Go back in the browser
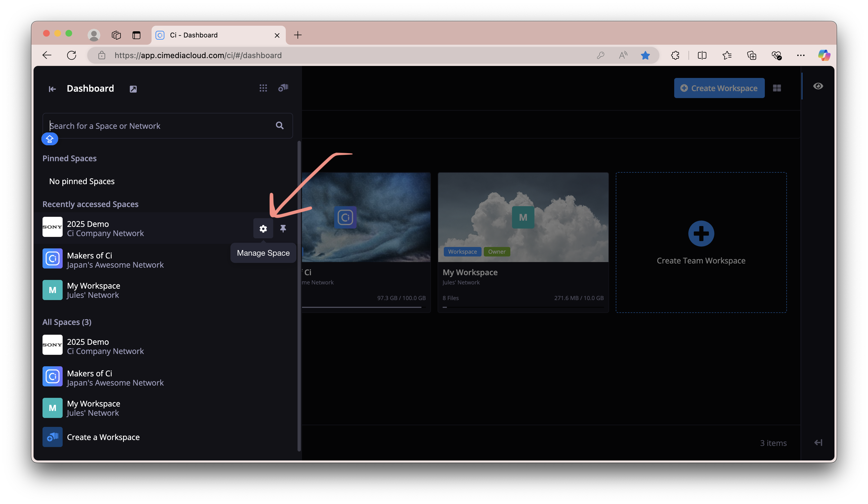Viewport: 868px width, 504px height. coord(47,55)
